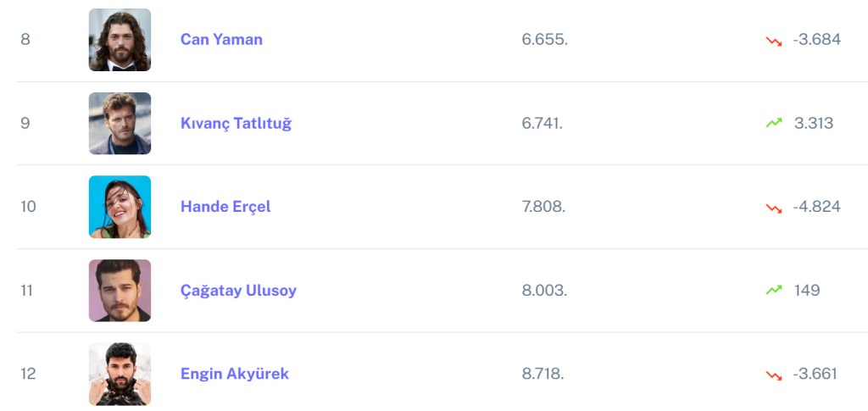868x411 pixels.
Task: Click Engin Akyürek's photo thumbnail
Action: coord(120,374)
